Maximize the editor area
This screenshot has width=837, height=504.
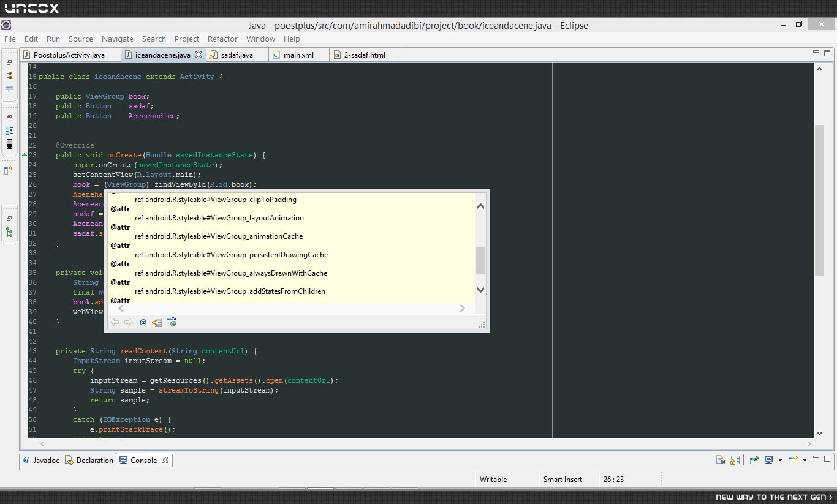[828, 53]
